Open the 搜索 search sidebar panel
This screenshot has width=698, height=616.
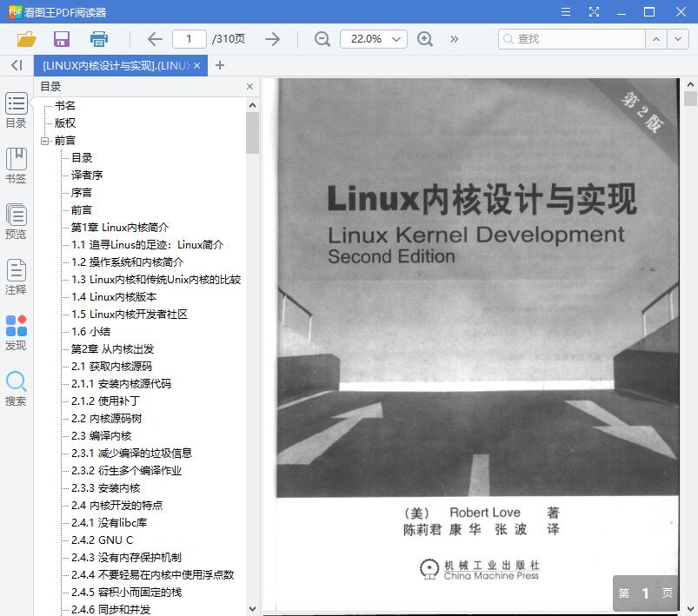coord(16,388)
